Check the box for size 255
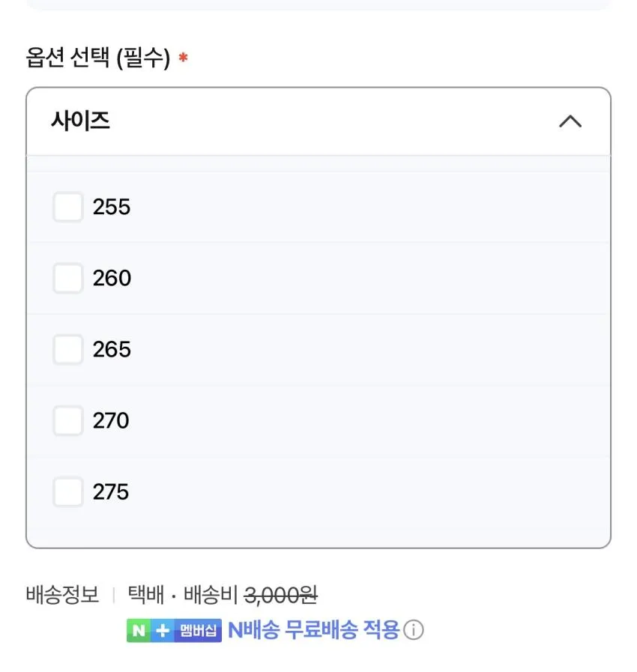This screenshot has width=637, height=672. [67, 207]
